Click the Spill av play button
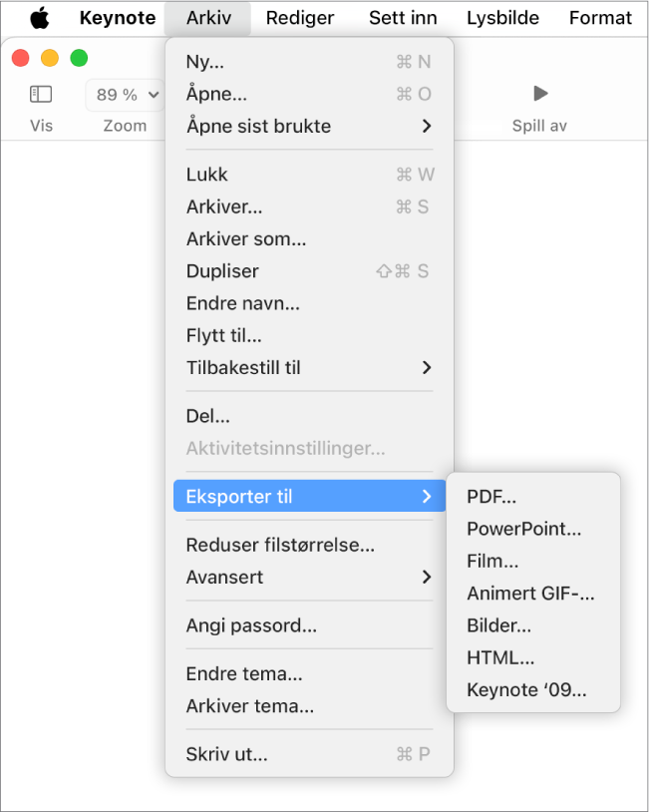The image size is (649, 812). point(540,94)
